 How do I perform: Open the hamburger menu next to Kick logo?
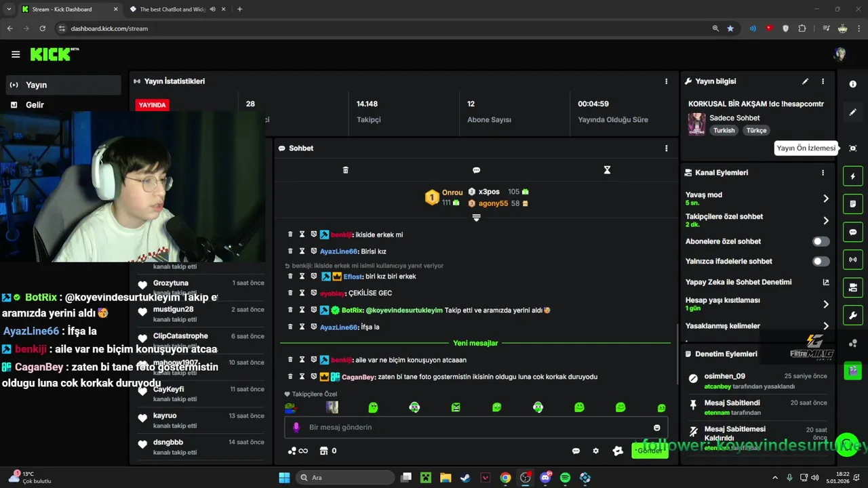[16, 54]
